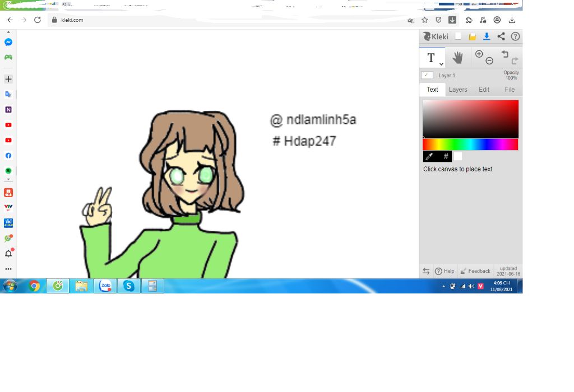The height and width of the screenshot is (392, 574).
Task: Click the '@ ndlamlinh5a' text on canvas
Action: (313, 120)
